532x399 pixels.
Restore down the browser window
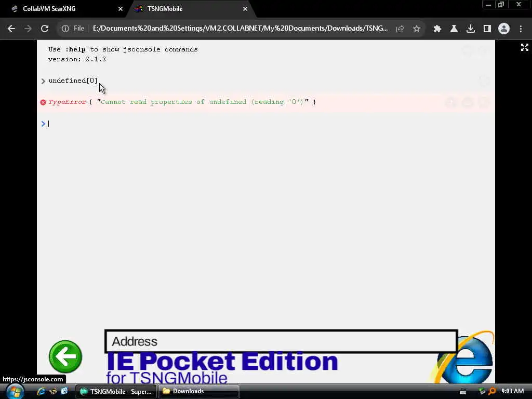click(x=501, y=5)
